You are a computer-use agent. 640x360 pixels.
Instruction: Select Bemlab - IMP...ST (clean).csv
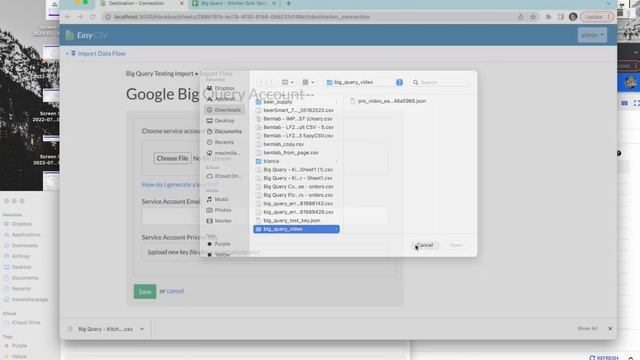click(x=296, y=119)
